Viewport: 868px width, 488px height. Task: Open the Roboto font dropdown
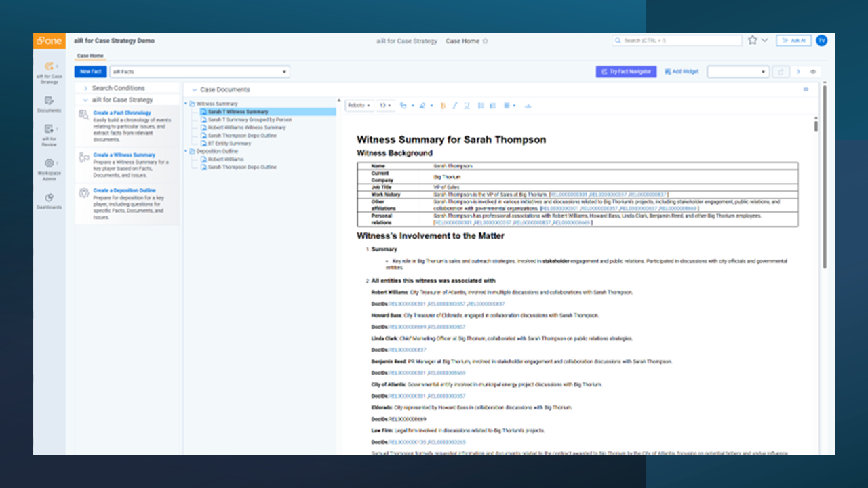click(x=359, y=106)
